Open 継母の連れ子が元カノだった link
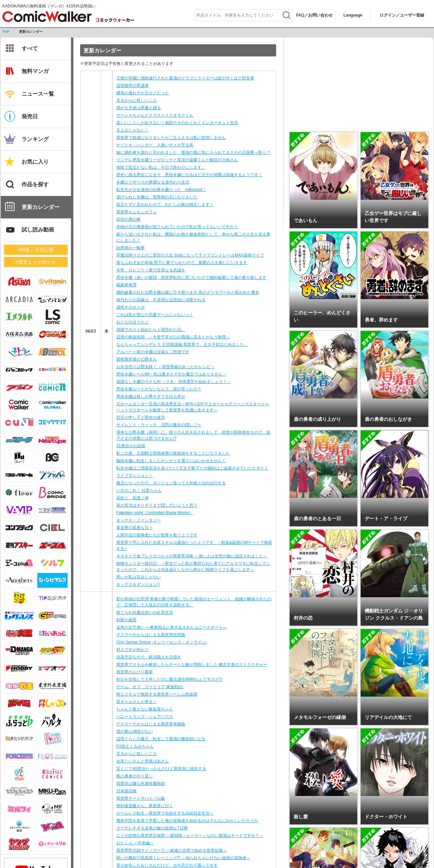Viewport: 434px width, 868px height. coord(143,93)
